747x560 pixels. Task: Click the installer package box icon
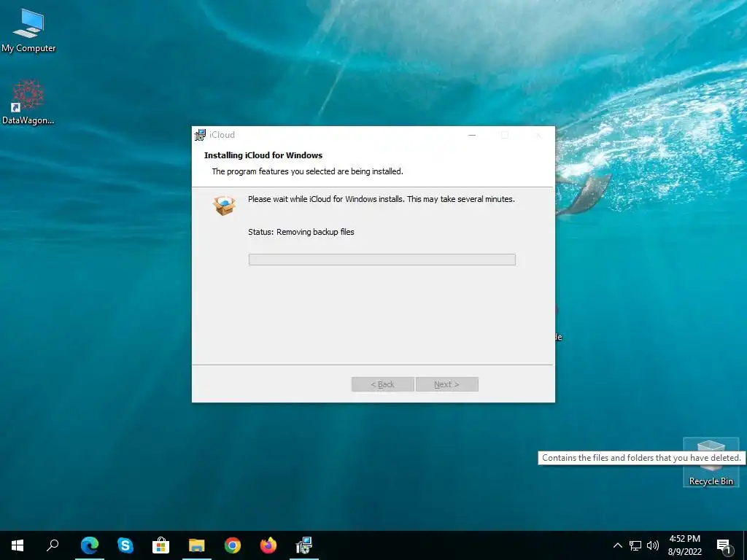click(x=225, y=206)
